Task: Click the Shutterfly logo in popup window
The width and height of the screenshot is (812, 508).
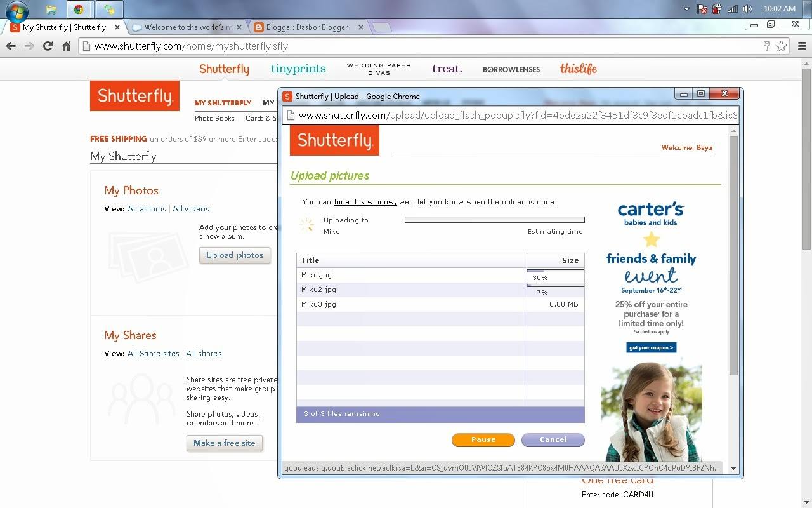Action: click(x=334, y=140)
